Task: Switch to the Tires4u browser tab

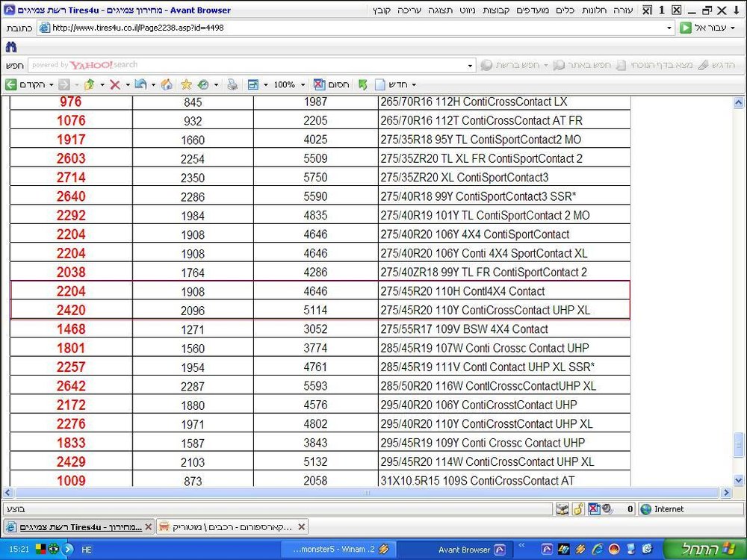Action: pyautogui.click(x=78, y=526)
